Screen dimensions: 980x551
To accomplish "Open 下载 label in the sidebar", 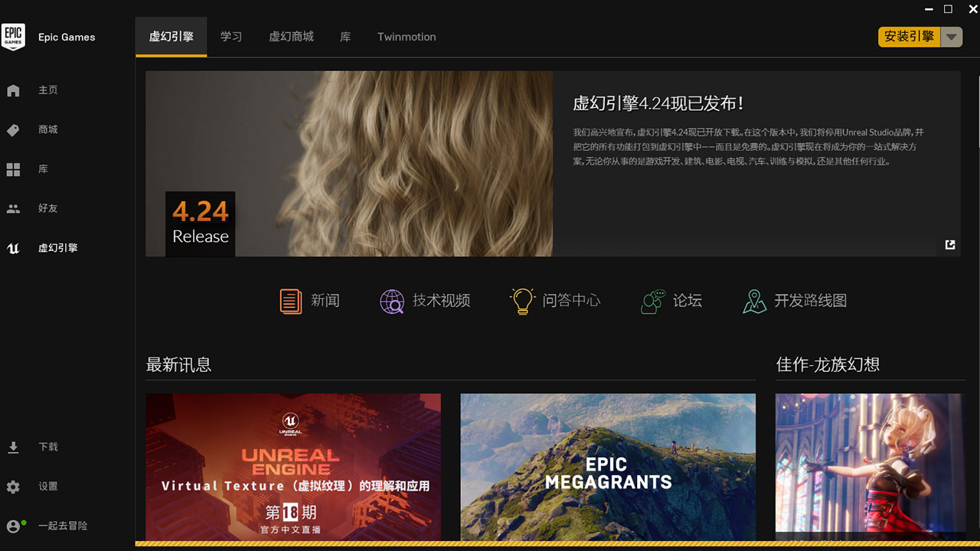I will [48, 447].
